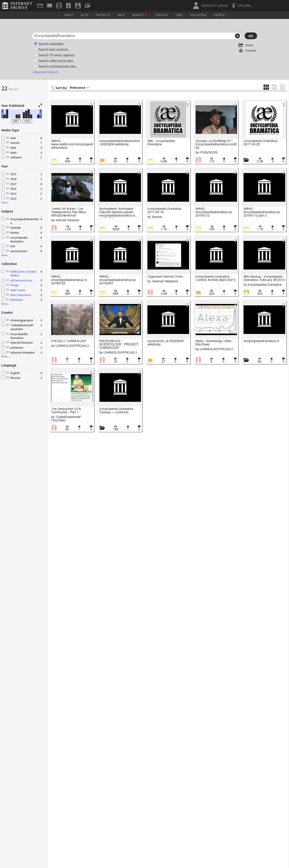Click the 2007 start year field

pyautogui.click(x=16, y=121)
